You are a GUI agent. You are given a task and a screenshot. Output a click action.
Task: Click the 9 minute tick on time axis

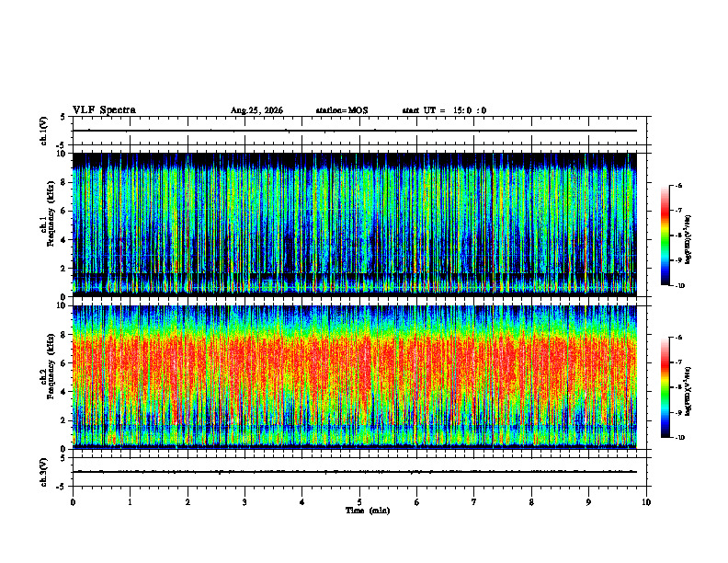tap(588, 502)
